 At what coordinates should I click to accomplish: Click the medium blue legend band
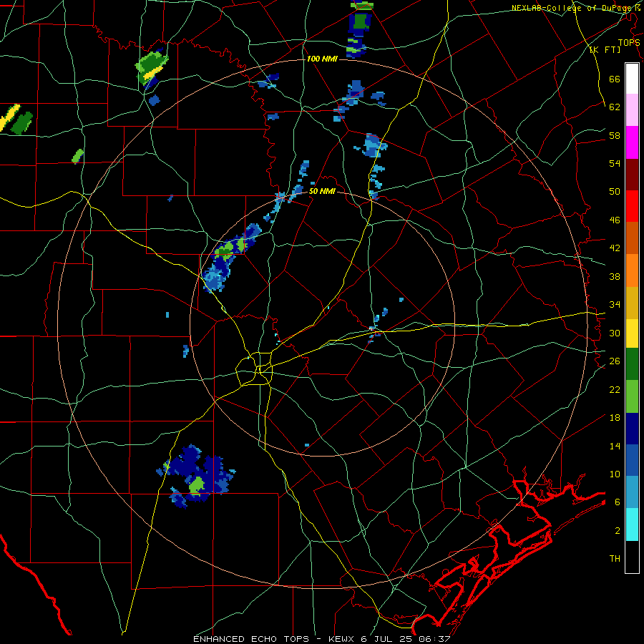632,460
